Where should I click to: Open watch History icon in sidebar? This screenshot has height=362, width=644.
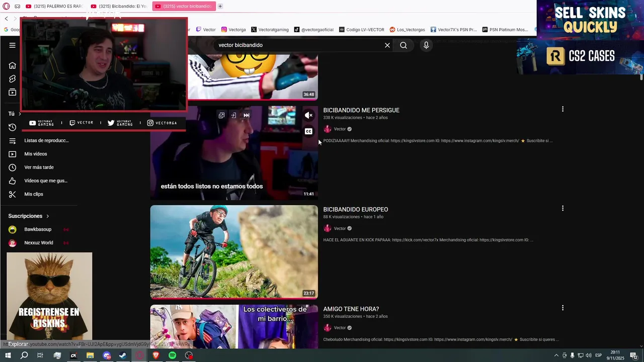12,127
